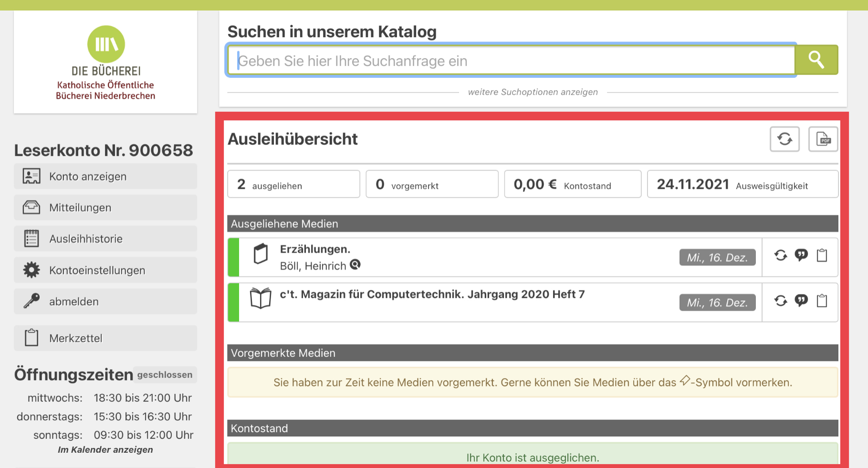Viewport: 868px width, 468px height.
Task: Click the magnifier search button
Action: click(x=816, y=60)
